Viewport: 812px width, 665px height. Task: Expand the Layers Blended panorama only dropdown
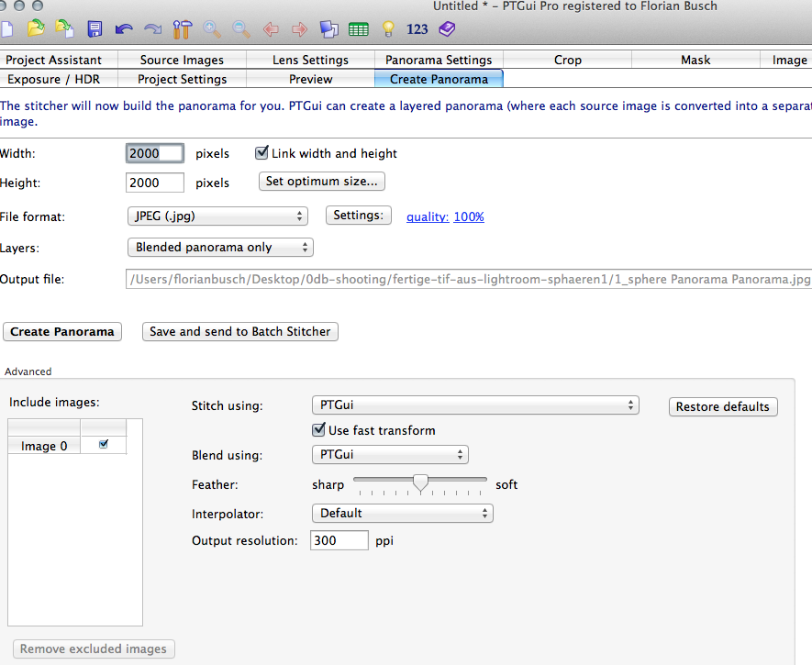(x=220, y=248)
